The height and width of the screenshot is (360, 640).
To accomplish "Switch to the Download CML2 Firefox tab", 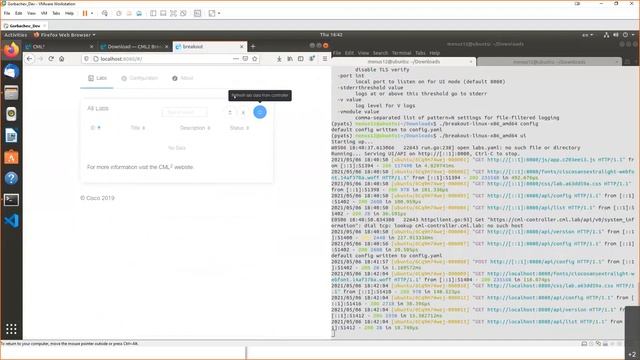I will 134,47.
